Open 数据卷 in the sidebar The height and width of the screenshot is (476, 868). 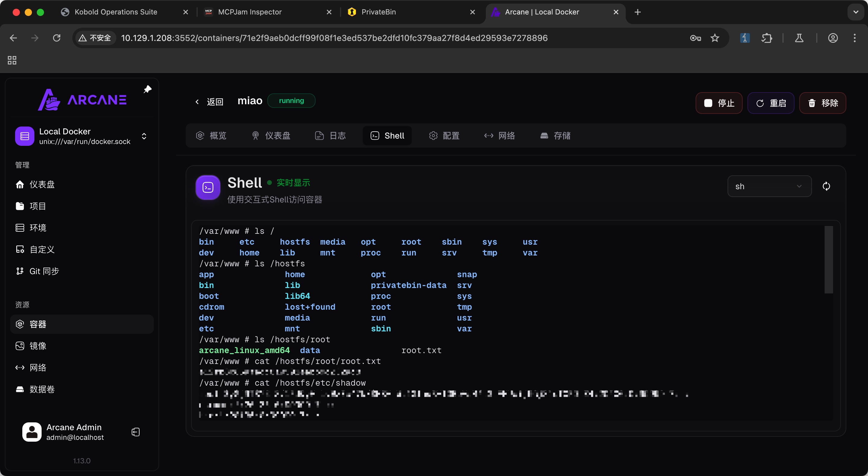coord(82,389)
